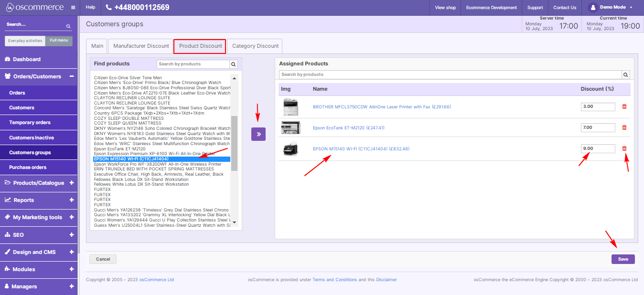Click the Assigned Products search magnifier icon
Image resolution: width=644 pixels, height=295 pixels.
point(625,75)
